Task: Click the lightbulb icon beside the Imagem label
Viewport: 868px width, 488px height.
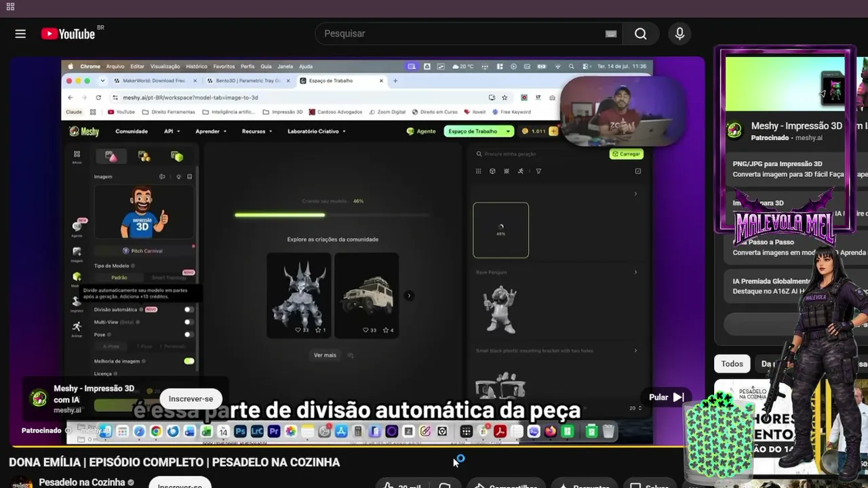Action: coord(178,177)
